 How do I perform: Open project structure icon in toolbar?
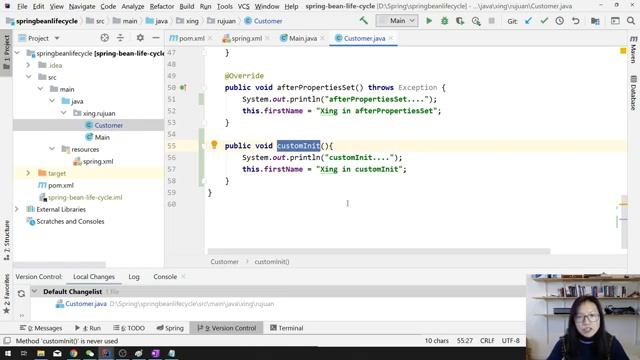pos(595,21)
